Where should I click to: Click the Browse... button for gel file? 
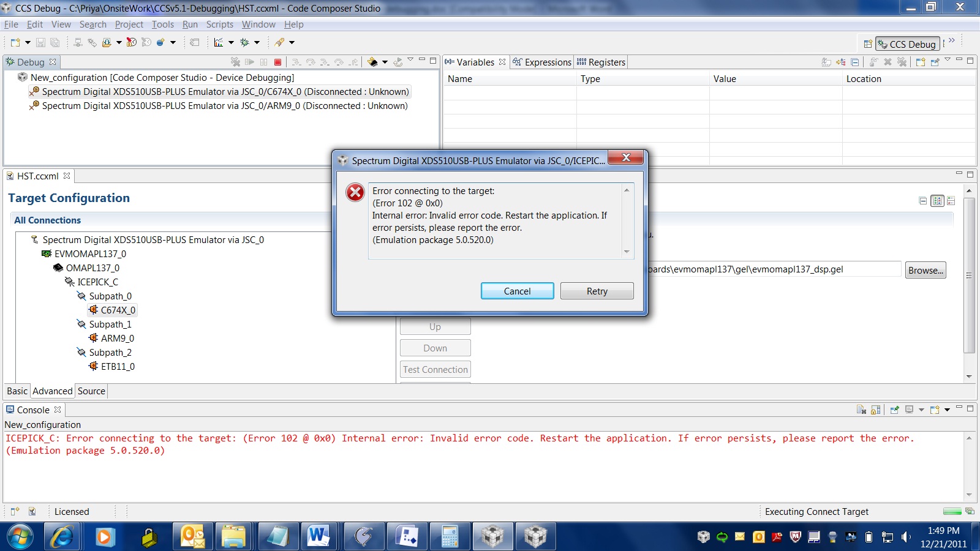(x=925, y=270)
